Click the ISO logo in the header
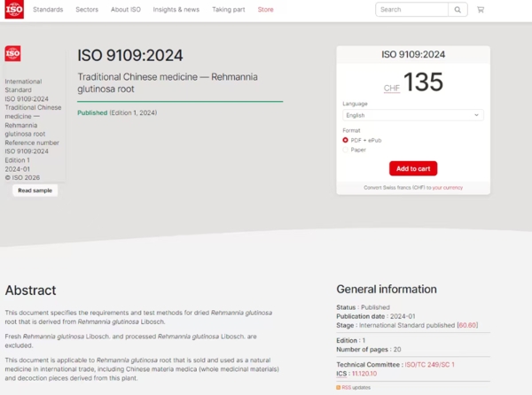532x395 pixels. point(14,9)
